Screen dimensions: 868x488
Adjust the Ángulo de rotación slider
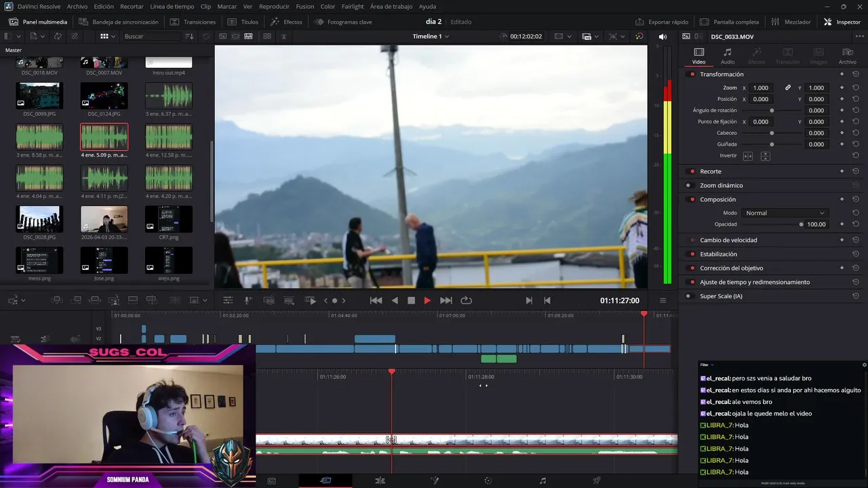772,110
